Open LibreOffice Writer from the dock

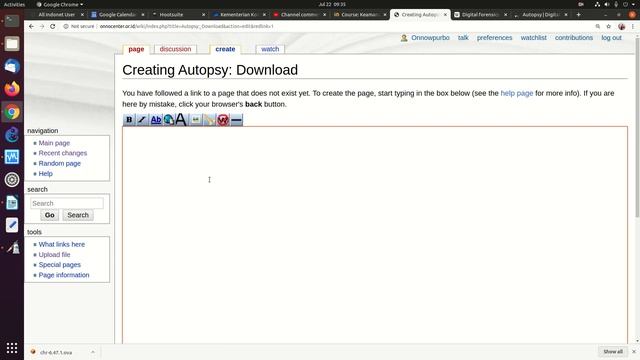click(x=12, y=202)
